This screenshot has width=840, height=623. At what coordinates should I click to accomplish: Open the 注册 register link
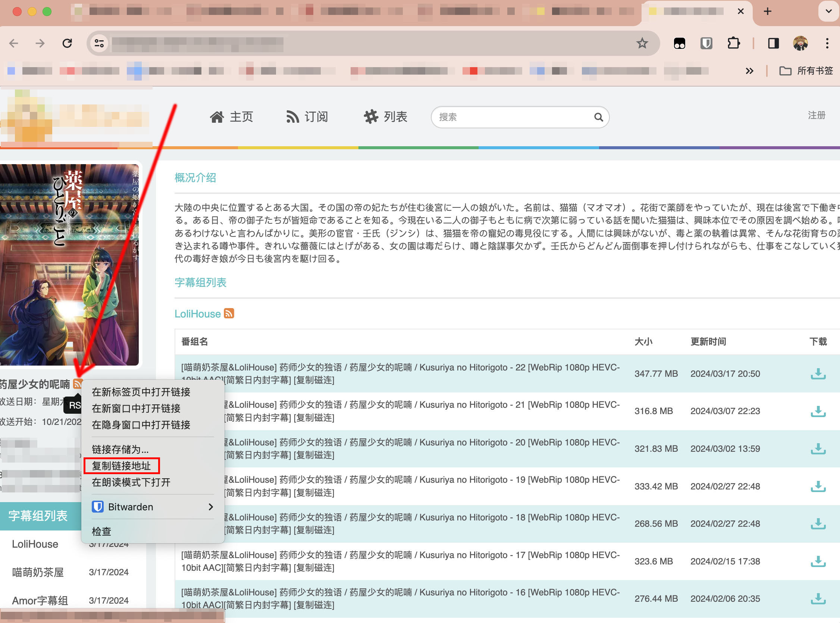tap(817, 115)
